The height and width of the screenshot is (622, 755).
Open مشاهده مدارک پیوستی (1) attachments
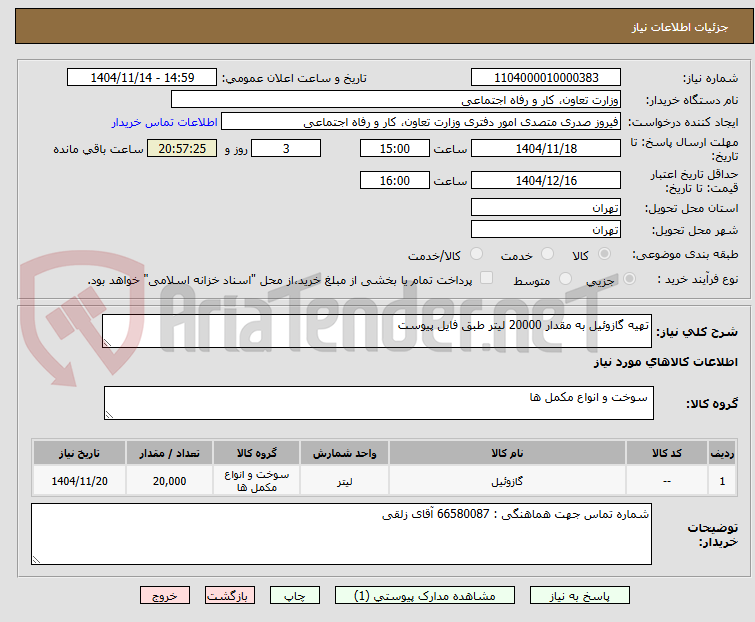[x=425, y=596]
